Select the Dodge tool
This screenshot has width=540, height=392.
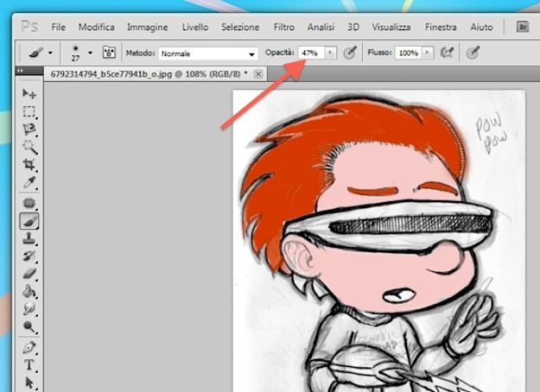point(29,327)
